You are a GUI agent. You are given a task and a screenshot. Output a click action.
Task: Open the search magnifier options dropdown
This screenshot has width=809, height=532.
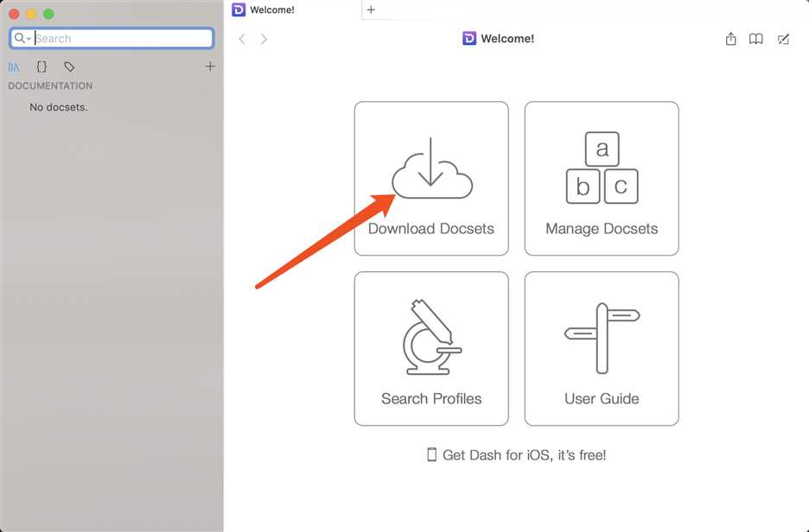click(x=22, y=38)
